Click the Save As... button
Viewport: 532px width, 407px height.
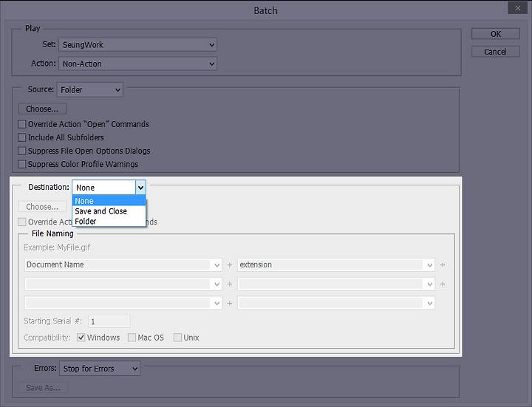[x=43, y=388]
